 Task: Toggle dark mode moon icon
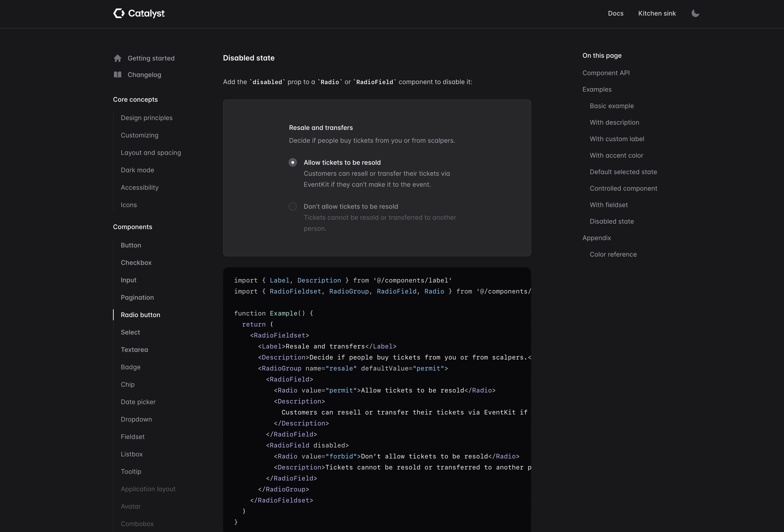[x=695, y=14]
